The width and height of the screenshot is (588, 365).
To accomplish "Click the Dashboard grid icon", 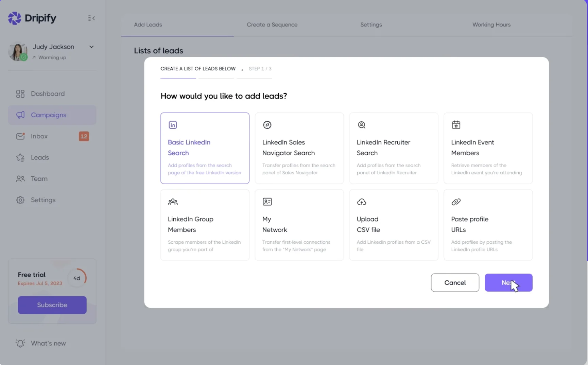I will pos(20,94).
